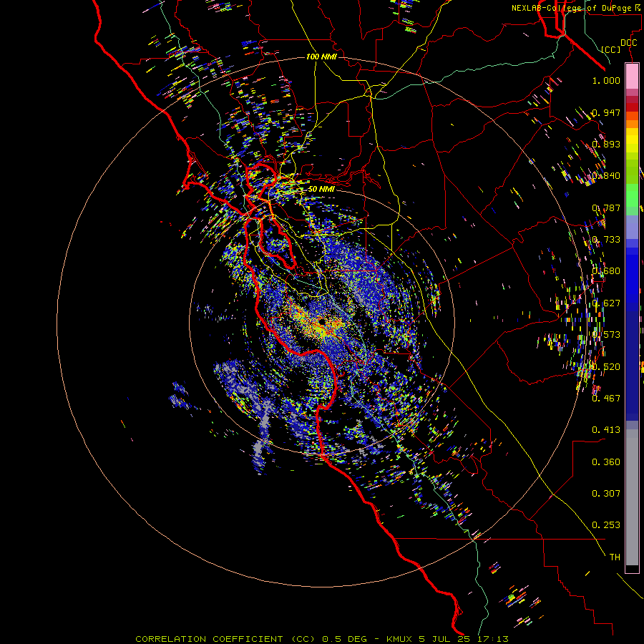644x644 pixels.
Task: Select the pink top segment of color bar
Action: click(x=632, y=76)
